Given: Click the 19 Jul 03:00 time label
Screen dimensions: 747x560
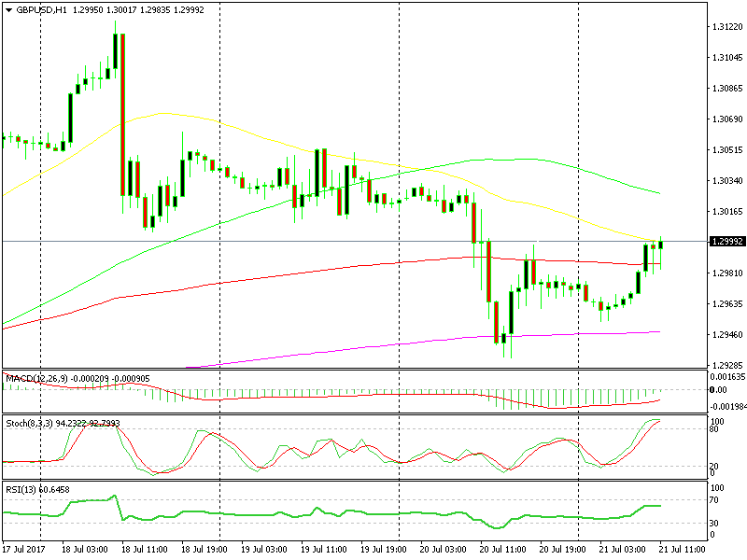Looking at the screenshot, I should tap(264, 549).
